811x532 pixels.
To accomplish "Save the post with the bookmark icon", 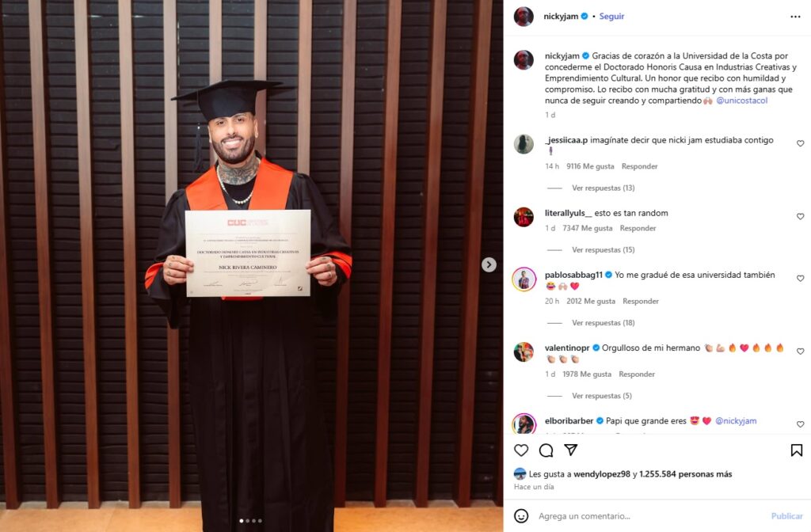I will coord(797,450).
